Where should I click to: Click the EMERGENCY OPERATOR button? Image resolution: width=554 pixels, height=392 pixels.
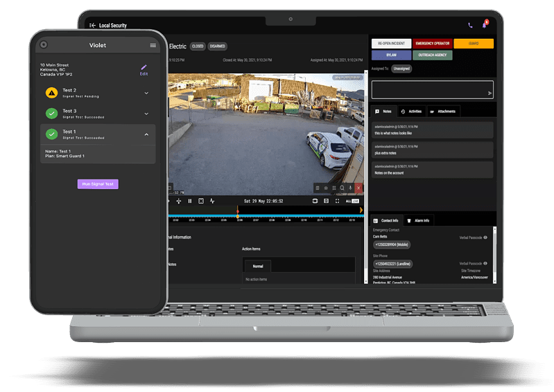pos(433,44)
